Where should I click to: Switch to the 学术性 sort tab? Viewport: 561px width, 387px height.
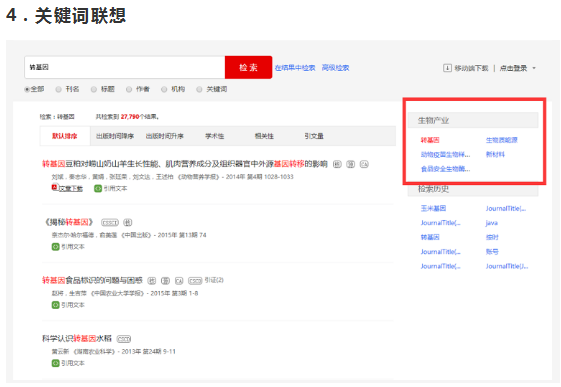tap(214, 136)
